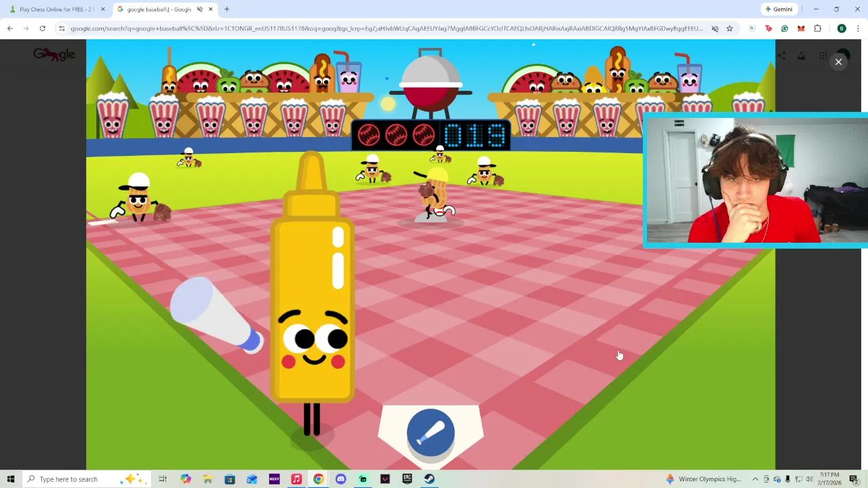Image resolution: width=868 pixels, height=488 pixels.
Task: Click the forward navigation arrow
Action: (x=26, y=28)
